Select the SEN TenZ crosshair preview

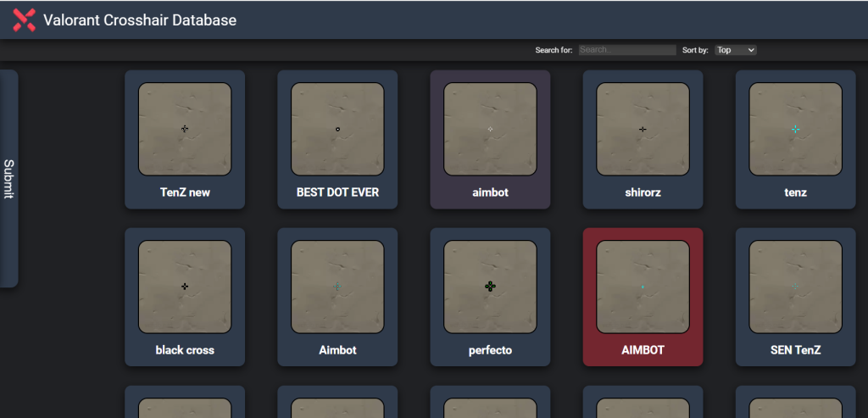click(795, 287)
